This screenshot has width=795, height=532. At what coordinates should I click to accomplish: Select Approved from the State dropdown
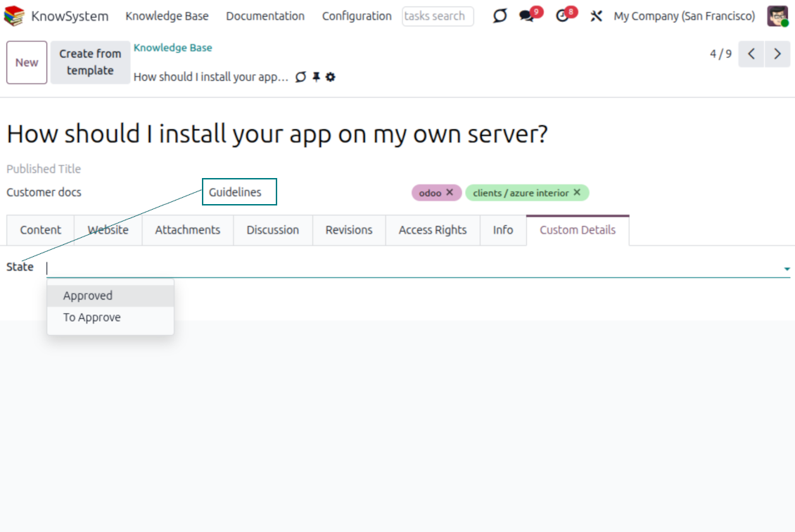pyautogui.click(x=88, y=296)
